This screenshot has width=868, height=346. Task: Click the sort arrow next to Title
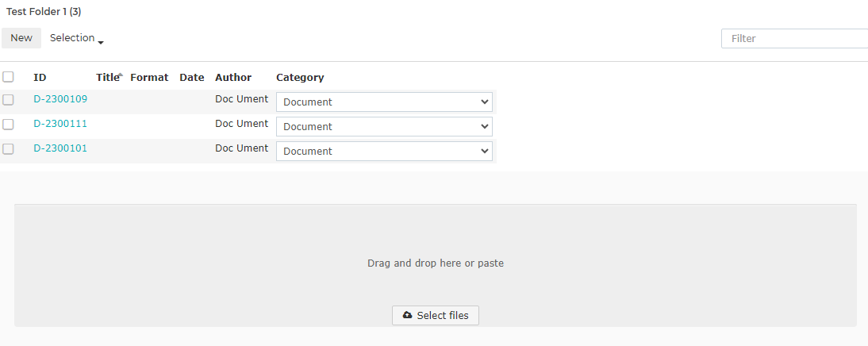[x=121, y=74]
